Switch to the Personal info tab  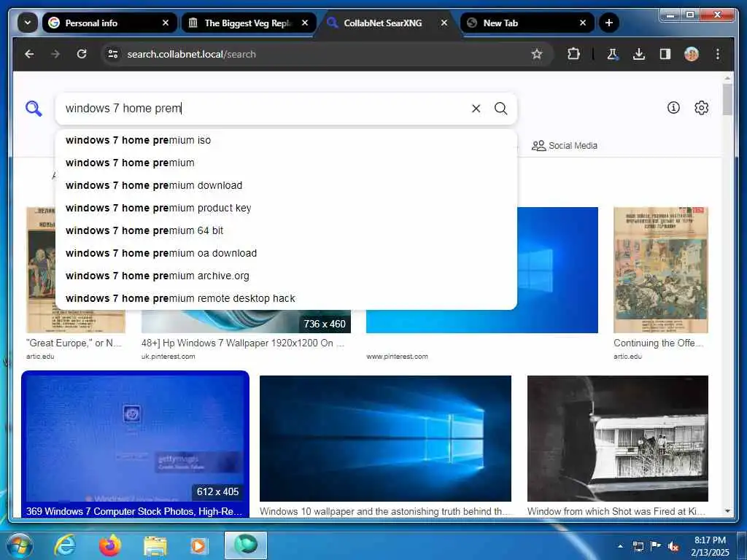pyautogui.click(x=109, y=23)
